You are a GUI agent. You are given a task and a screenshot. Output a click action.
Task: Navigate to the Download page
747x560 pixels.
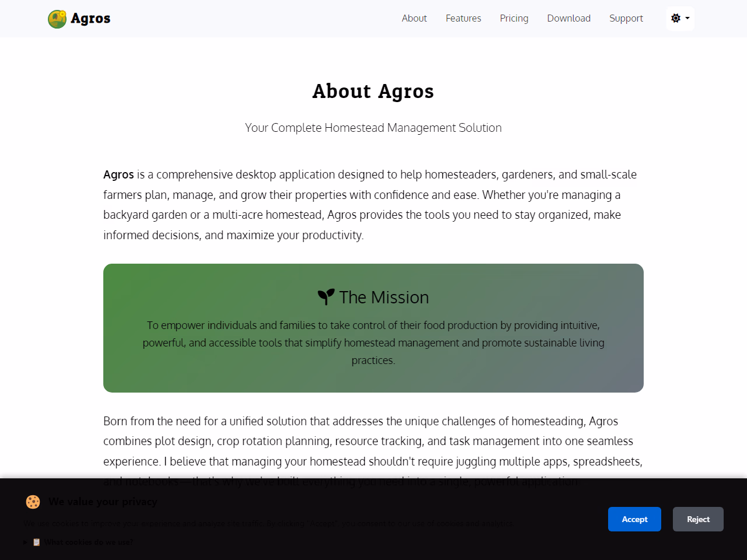[568, 18]
